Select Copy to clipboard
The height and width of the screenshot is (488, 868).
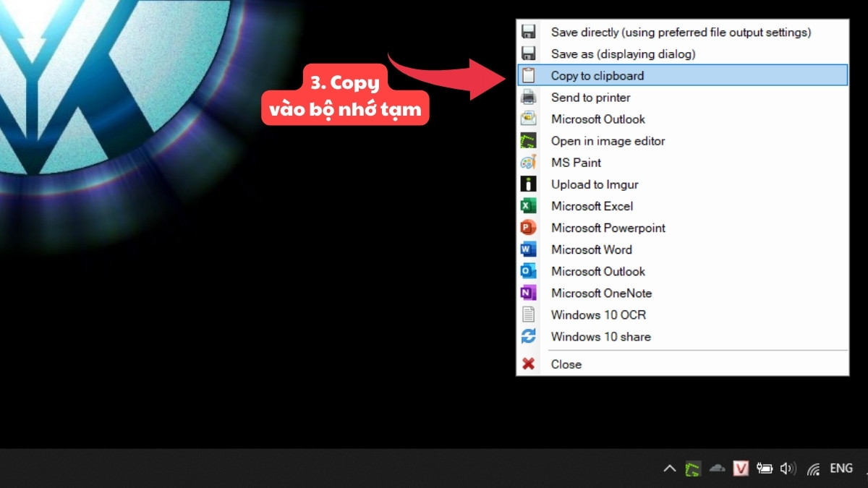pos(682,75)
